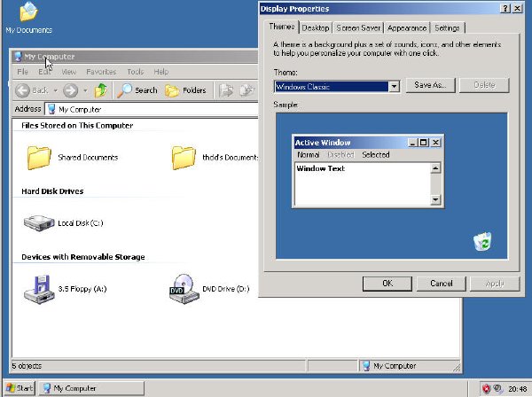Open the Edit menu

[x=44, y=72]
